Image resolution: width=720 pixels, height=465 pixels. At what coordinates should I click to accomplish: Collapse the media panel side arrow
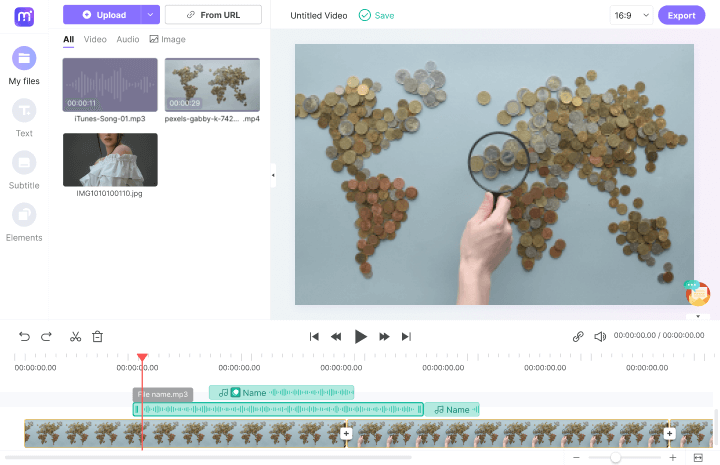pos(273,176)
